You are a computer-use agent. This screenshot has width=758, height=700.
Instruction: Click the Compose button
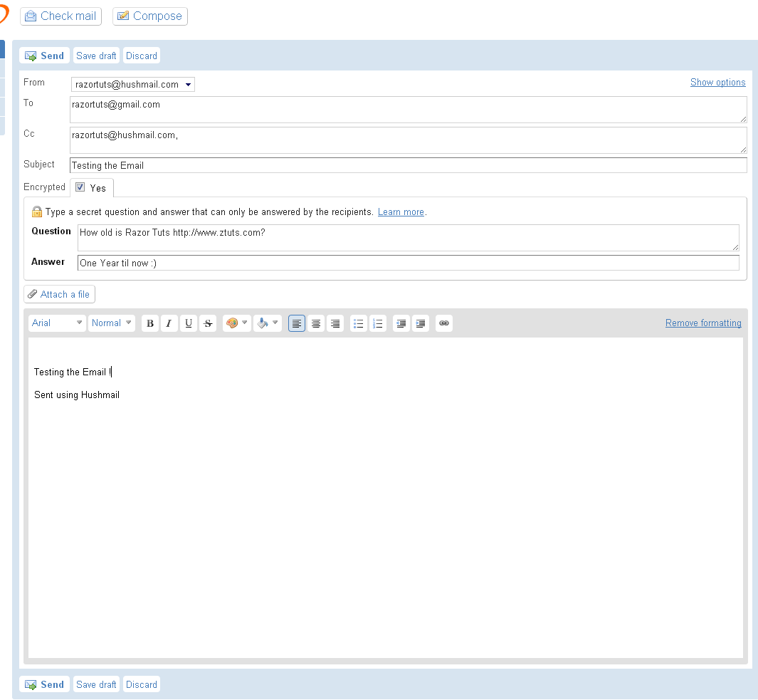click(150, 16)
